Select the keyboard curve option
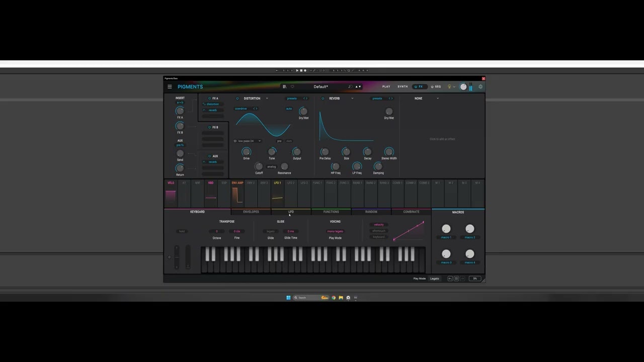This screenshot has width=644, height=362. [379, 237]
